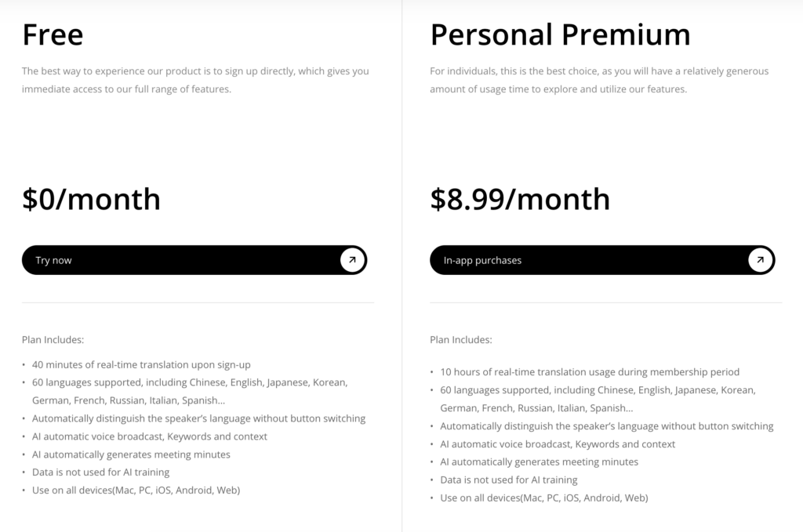Click Premium plan's automatically distinguish speaker's language item
The image size is (803, 532).
606,426
